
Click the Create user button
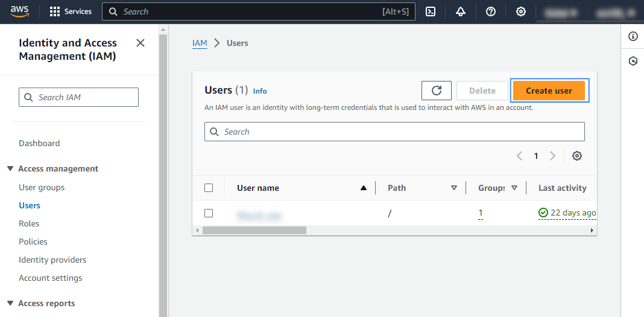[549, 91]
